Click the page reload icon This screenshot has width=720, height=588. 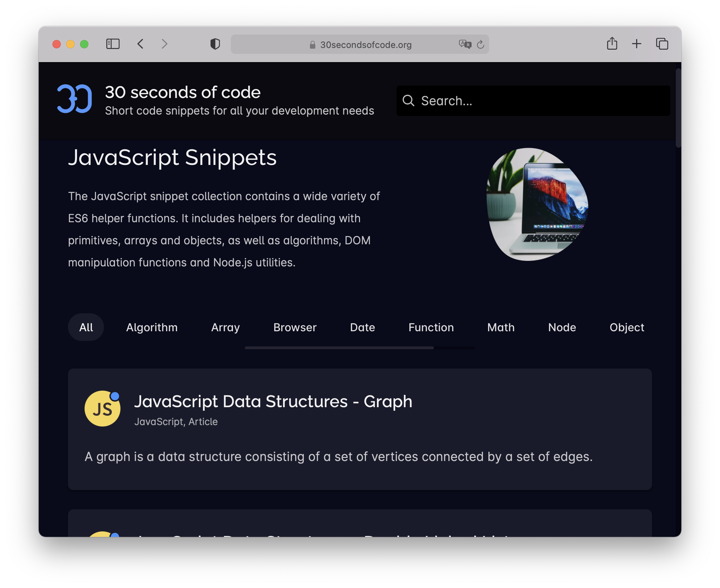[x=480, y=44]
